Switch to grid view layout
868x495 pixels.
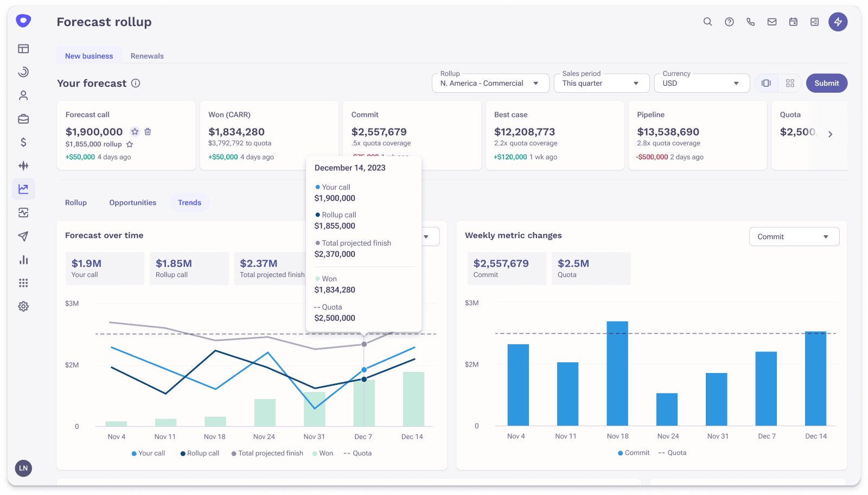coord(790,83)
